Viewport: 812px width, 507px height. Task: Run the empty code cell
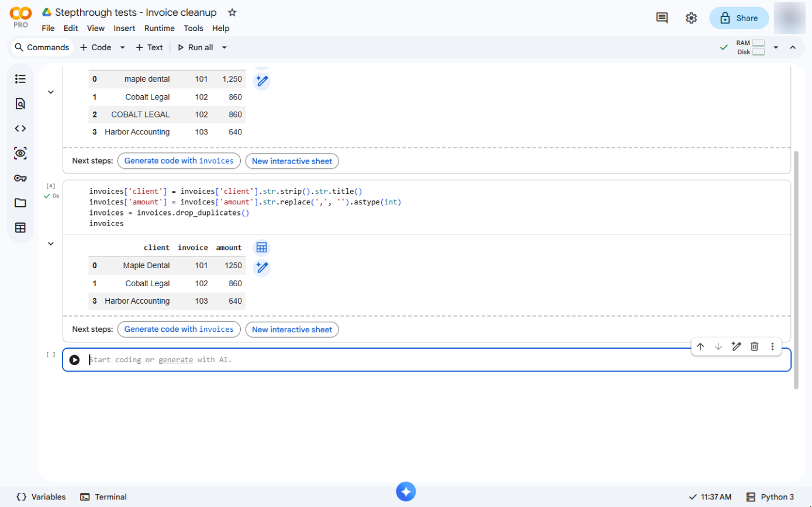coord(74,360)
